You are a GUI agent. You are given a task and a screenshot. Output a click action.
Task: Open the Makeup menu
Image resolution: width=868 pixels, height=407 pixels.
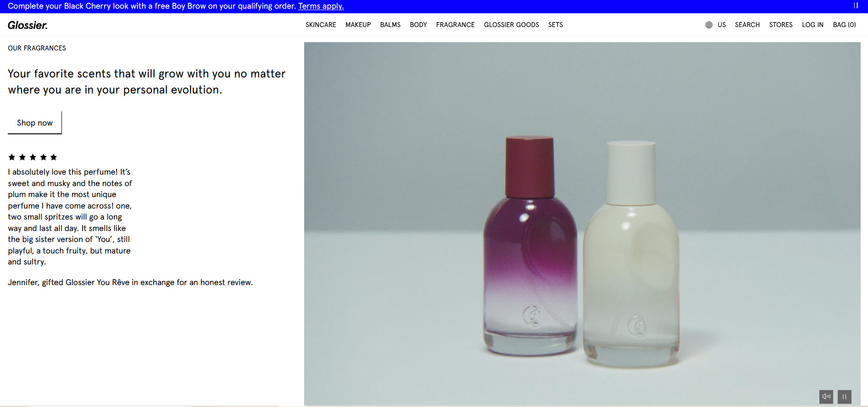(x=358, y=25)
